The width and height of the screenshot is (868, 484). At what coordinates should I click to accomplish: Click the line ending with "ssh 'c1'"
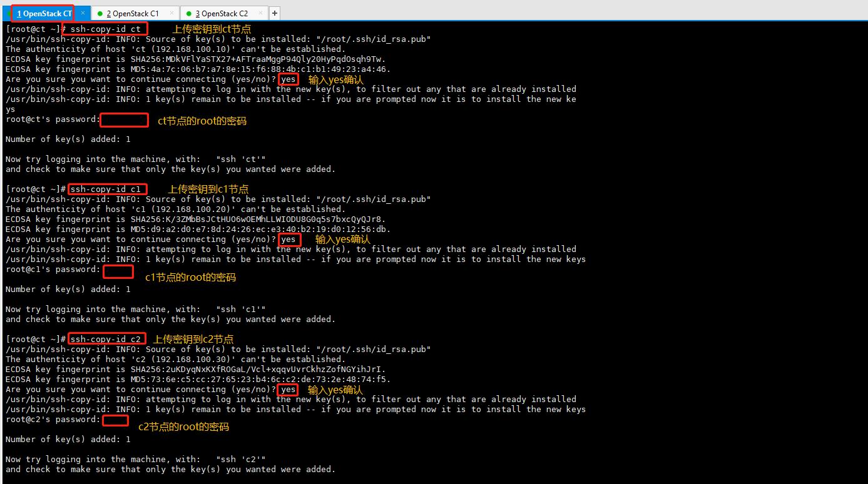click(135, 309)
